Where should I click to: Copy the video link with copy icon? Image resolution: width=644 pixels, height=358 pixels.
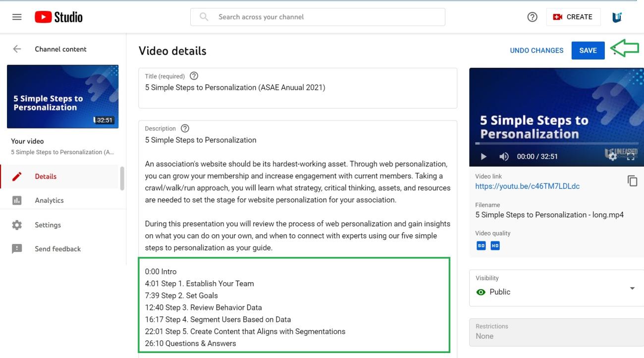point(632,181)
